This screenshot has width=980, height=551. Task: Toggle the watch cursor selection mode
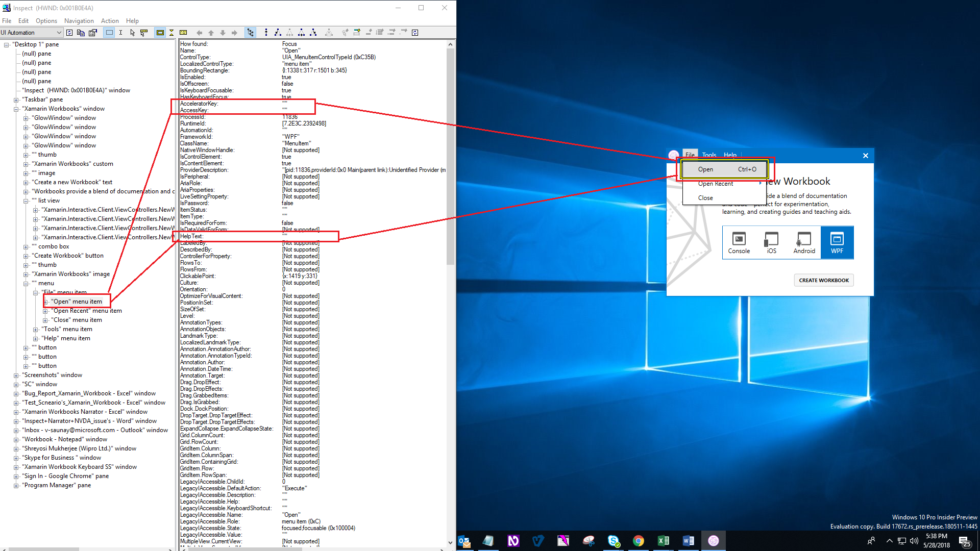click(x=132, y=32)
